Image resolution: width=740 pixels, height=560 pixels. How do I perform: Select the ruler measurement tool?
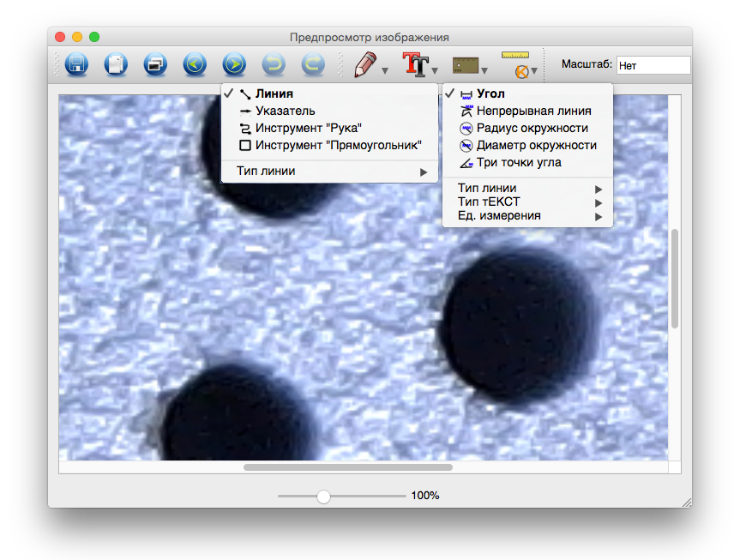(x=466, y=65)
